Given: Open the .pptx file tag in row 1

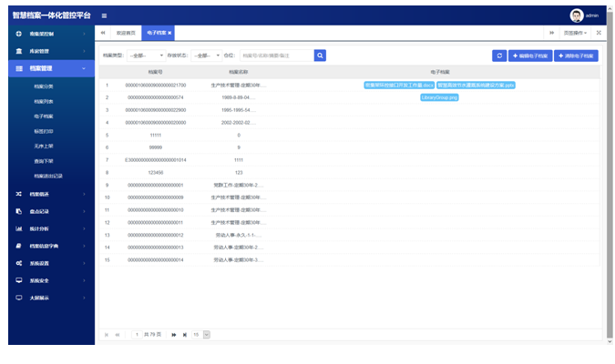Looking at the screenshot, I should coord(476,85).
